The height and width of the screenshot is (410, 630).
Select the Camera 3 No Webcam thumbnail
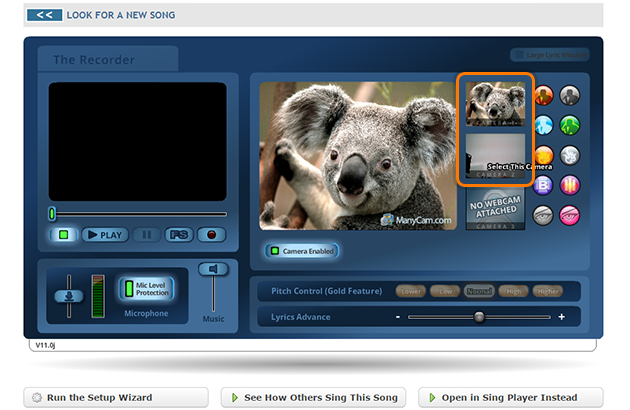point(495,208)
